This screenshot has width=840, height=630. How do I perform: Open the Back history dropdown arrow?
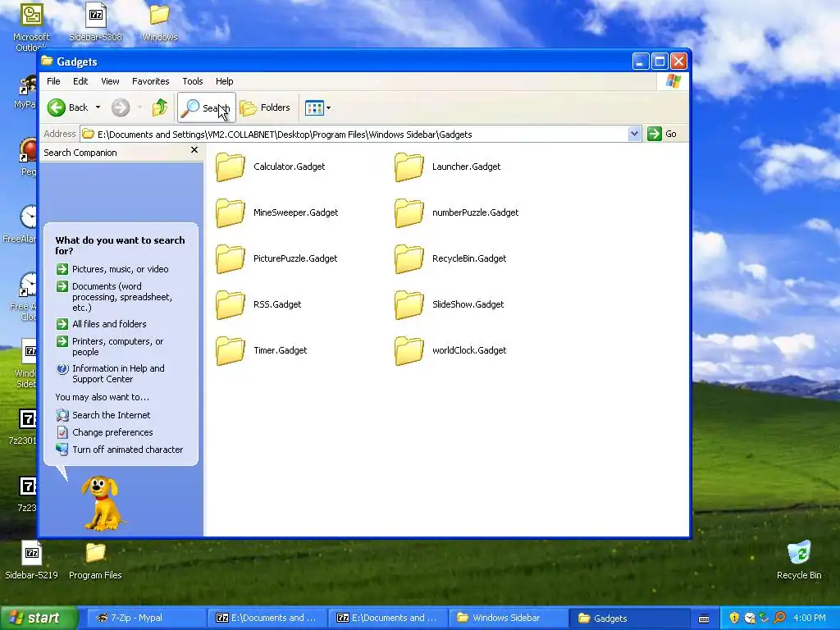pyautogui.click(x=98, y=107)
